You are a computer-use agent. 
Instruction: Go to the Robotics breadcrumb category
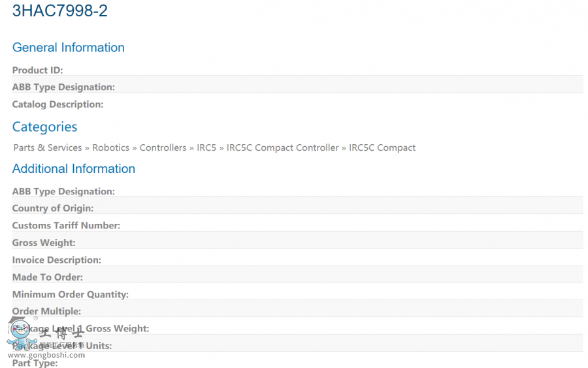click(110, 147)
